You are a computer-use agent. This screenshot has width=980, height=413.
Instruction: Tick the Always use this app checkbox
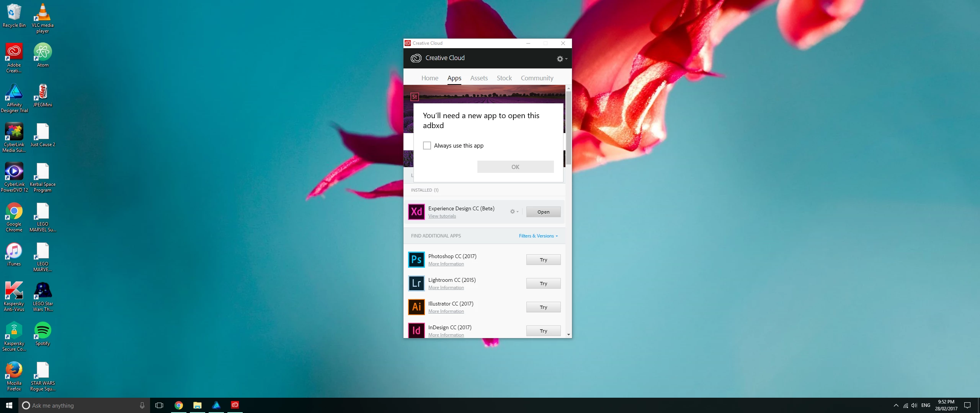pyautogui.click(x=427, y=146)
